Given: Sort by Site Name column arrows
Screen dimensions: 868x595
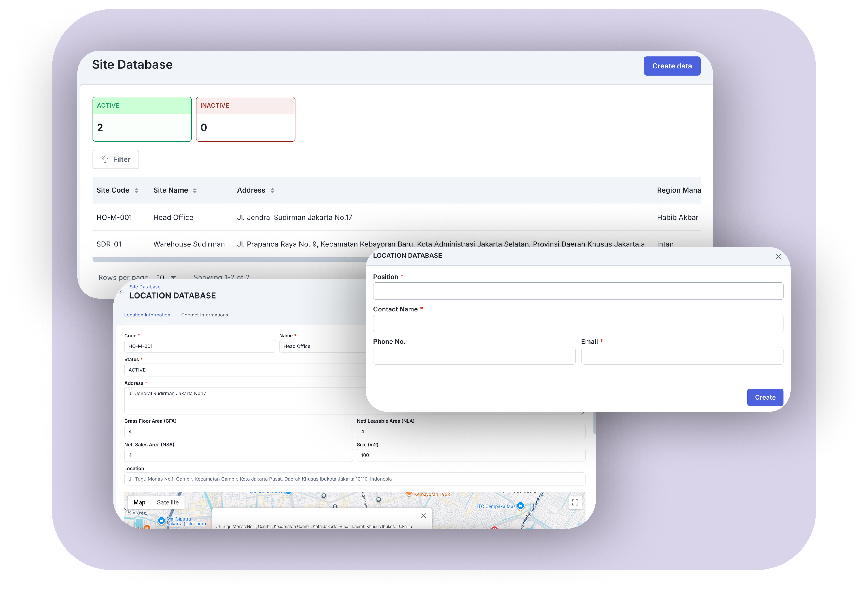Looking at the screenshot, I should point(195,190).
